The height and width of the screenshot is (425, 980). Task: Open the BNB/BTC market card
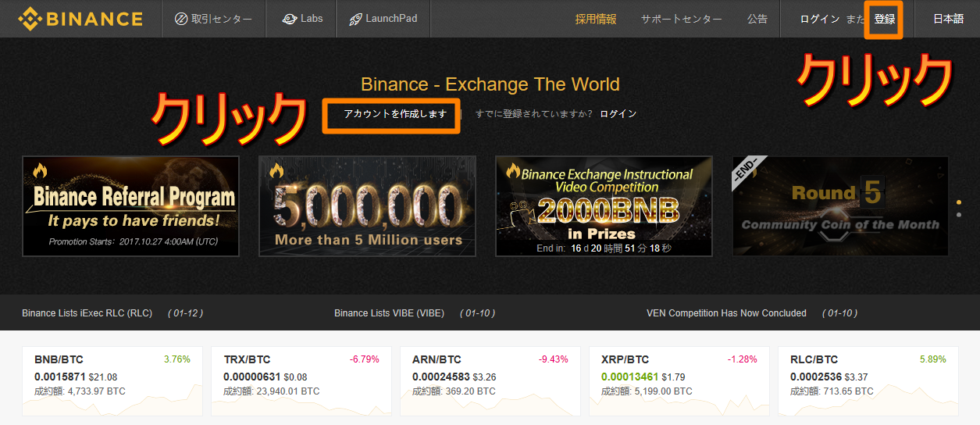[x=112, y=381]
